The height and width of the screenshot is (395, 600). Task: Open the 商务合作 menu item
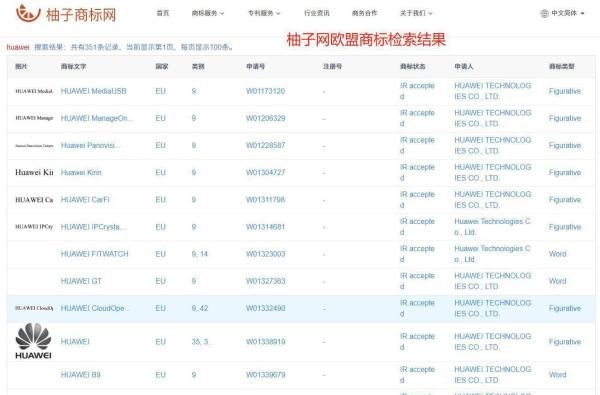pyautogui.click(x=364, y=13)
